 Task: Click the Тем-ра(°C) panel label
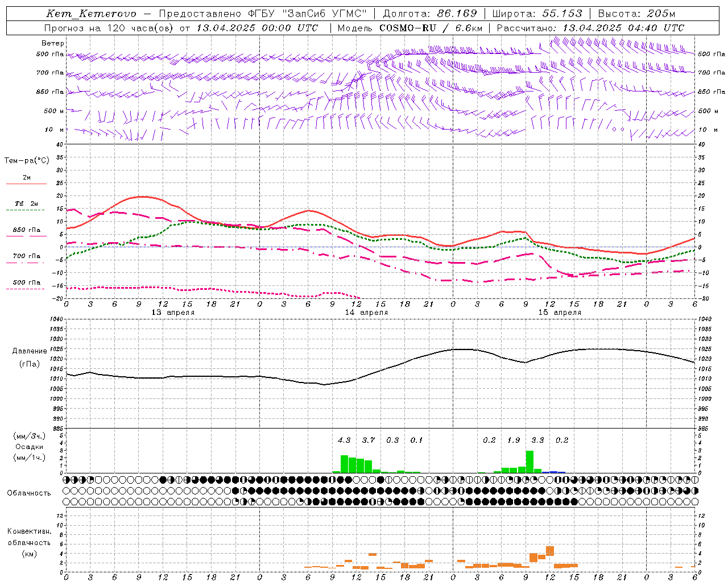click(x=27, y=161)
